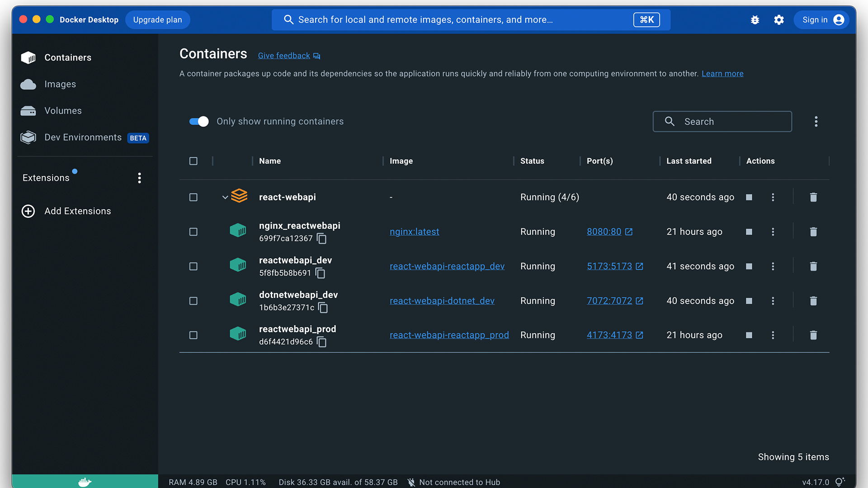The image size is (868, 488).
Task: Copy container ID 699f7ca12367
Action: point(322,239)
